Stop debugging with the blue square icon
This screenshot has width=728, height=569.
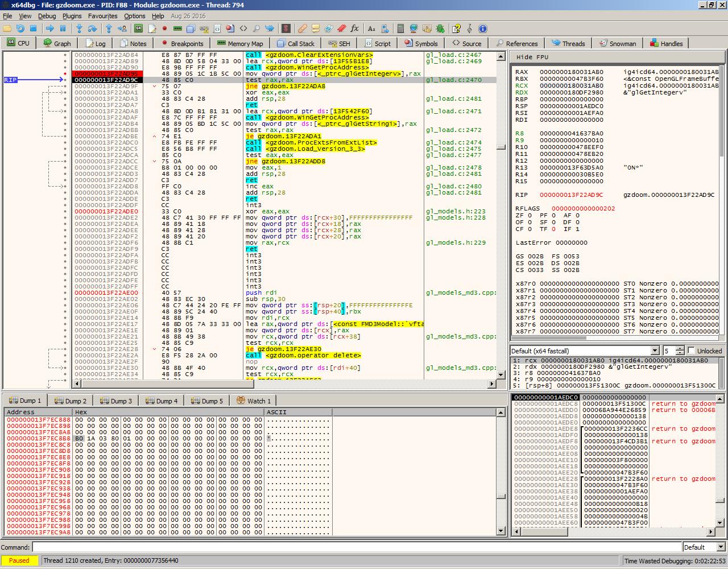pyautogui.click(x=33, y=28)
